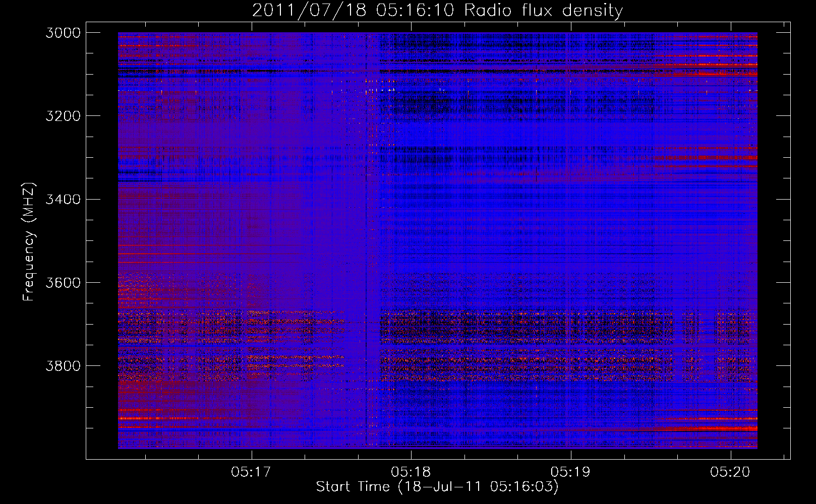Click the "Frequency (MHZ)" axis label

(29, 242)
